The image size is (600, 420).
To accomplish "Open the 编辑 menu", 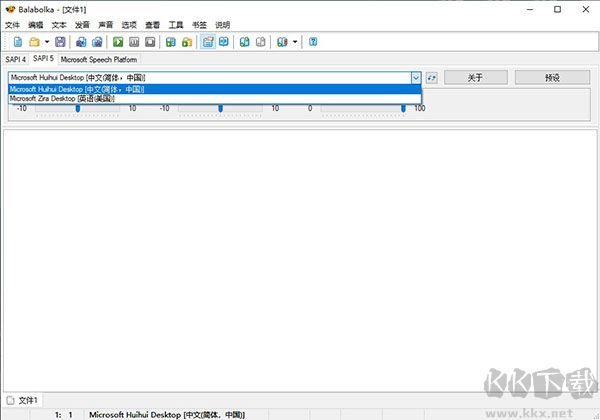I will [36, 25].
